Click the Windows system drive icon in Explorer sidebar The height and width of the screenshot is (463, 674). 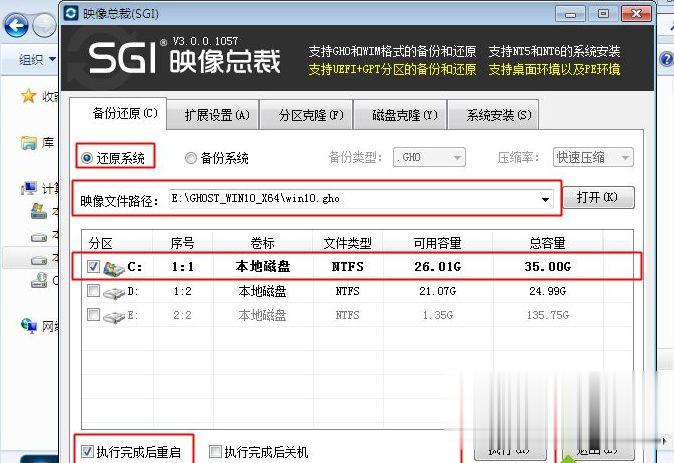coord(39,211)
